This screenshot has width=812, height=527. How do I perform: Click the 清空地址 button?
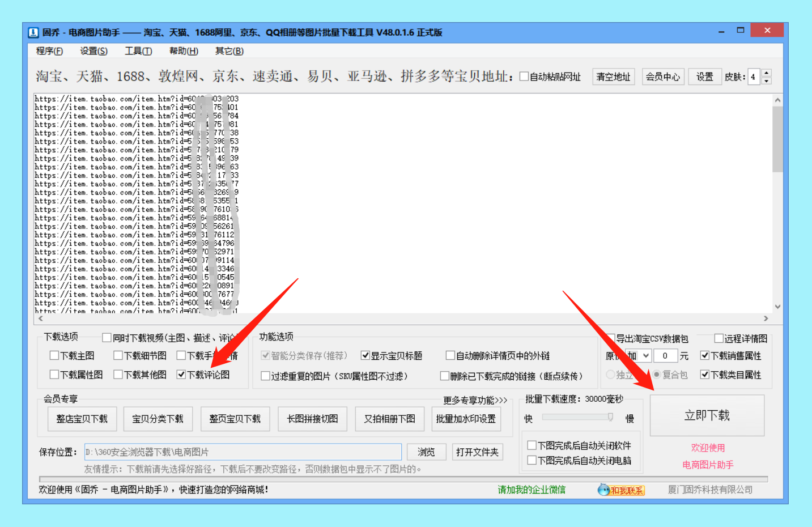[614, 76]
